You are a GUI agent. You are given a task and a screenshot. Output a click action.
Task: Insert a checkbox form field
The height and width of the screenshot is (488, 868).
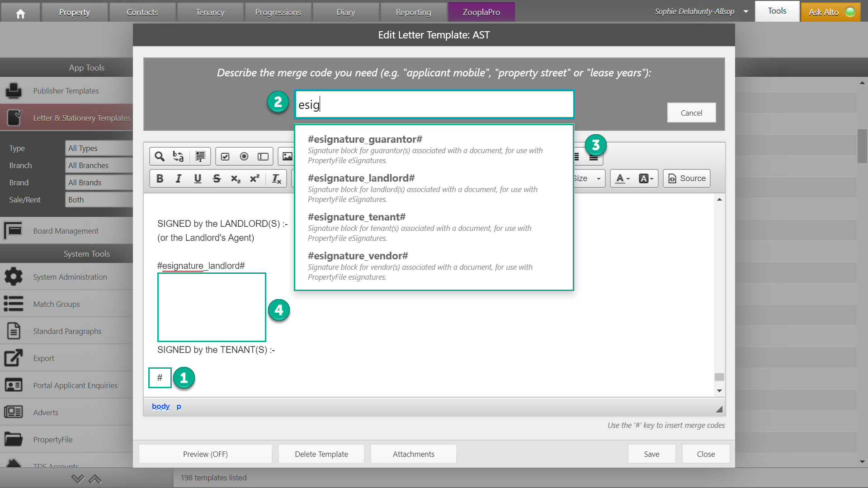click(x=225, y=156)
